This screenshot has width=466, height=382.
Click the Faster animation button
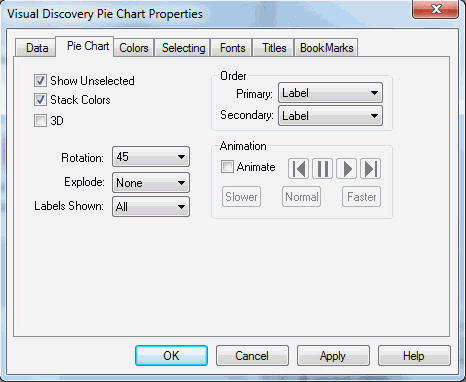(362, 197)
